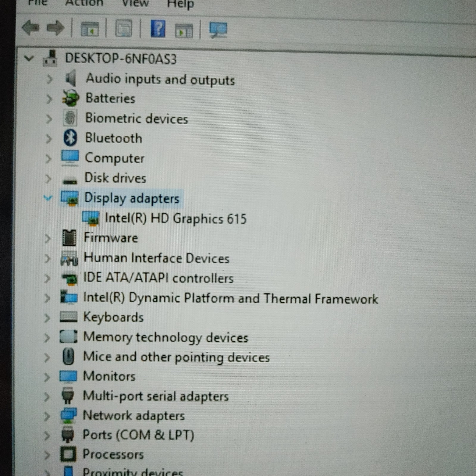The height and width of the screenshot is (476, 476).
Task: Select the Network adapters label
Action: (x=134, y=416)
